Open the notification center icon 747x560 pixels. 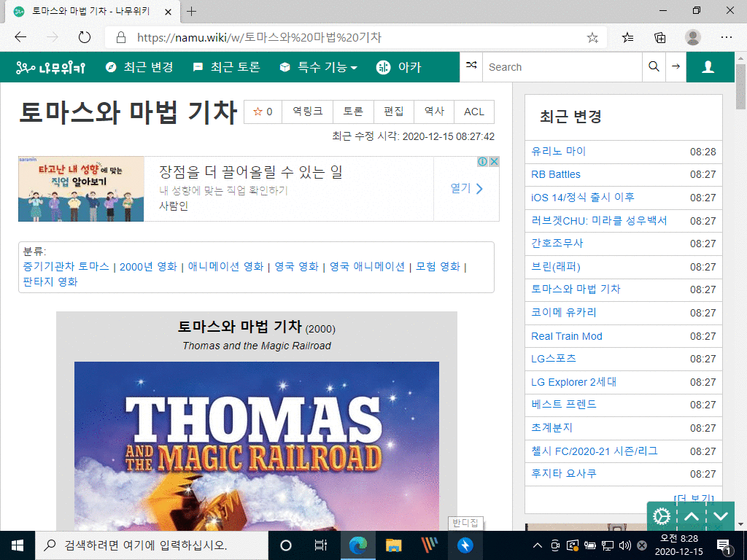(724, 547)
